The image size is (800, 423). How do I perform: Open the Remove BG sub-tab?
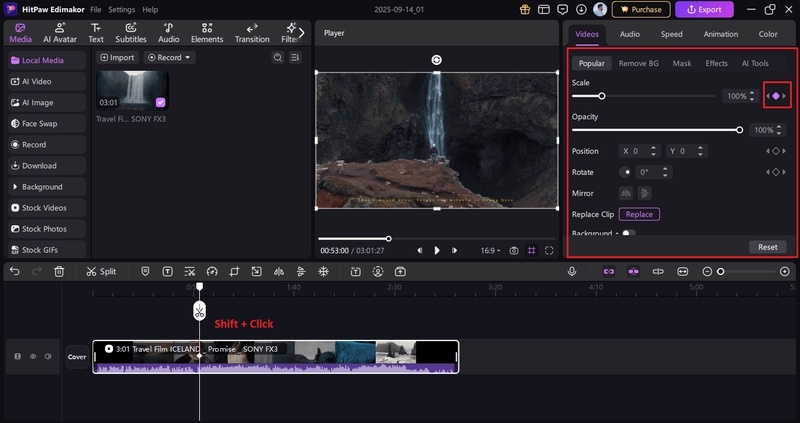[639, 63]
